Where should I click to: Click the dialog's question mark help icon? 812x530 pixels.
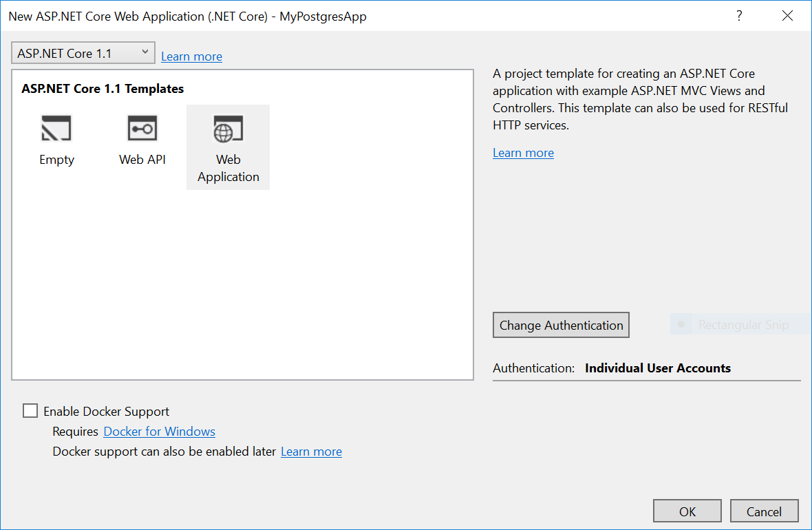(x=739, y=15)
